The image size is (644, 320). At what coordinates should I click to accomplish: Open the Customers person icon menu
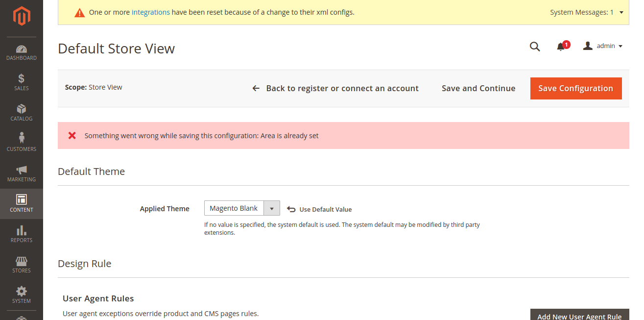pyautogui.click(x=22, y=139)
